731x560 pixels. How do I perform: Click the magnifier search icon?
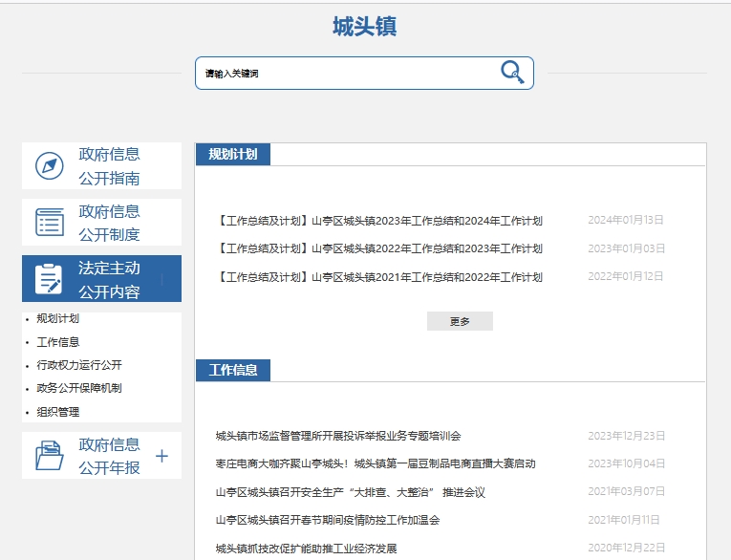pos(512,73)
